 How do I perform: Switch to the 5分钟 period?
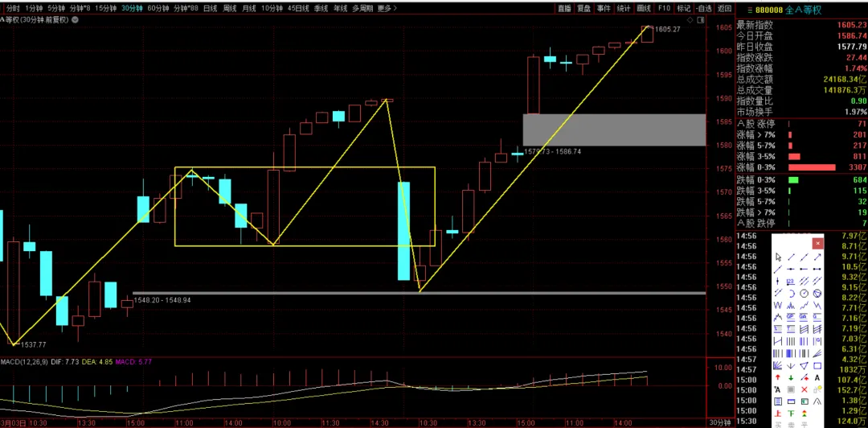55,8
